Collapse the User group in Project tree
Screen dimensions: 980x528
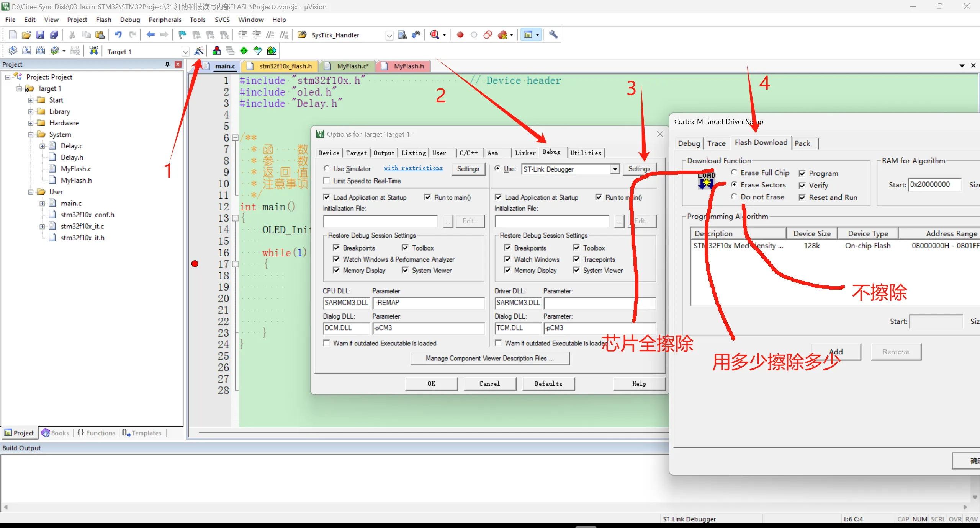(x=31, y=192)
